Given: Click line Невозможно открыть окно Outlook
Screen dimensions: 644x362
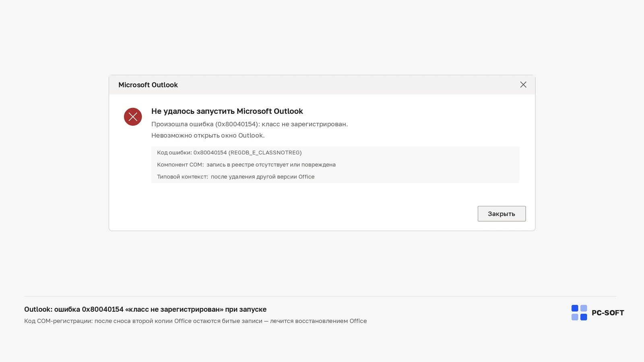Looking at the screenshot, I should (208, 135).
